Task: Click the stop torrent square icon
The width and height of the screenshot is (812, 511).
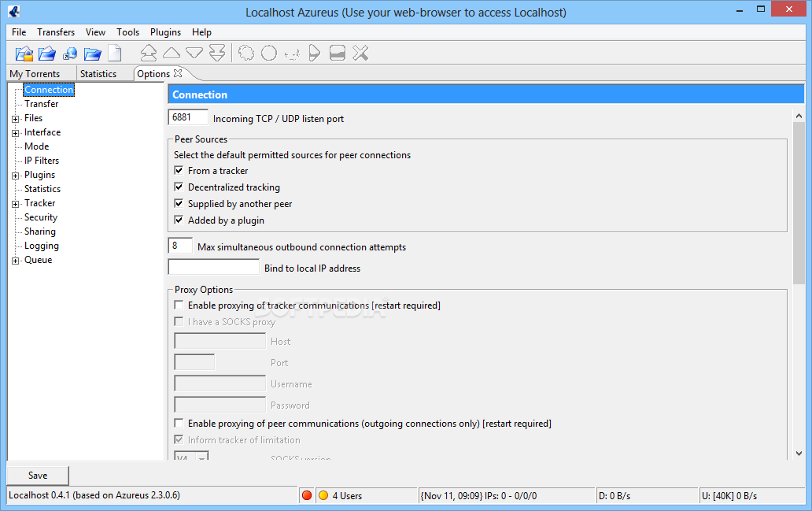Action: [337, 53]
